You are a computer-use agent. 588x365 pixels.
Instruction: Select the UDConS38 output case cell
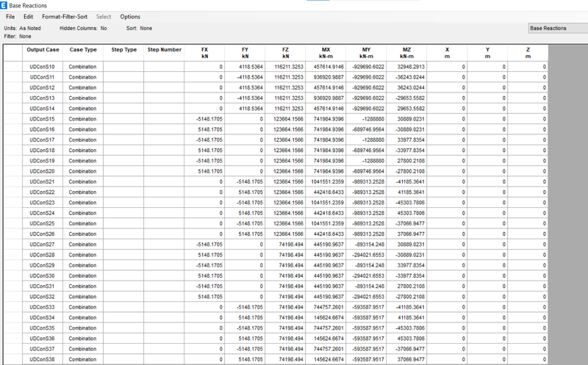coord(43,360)
